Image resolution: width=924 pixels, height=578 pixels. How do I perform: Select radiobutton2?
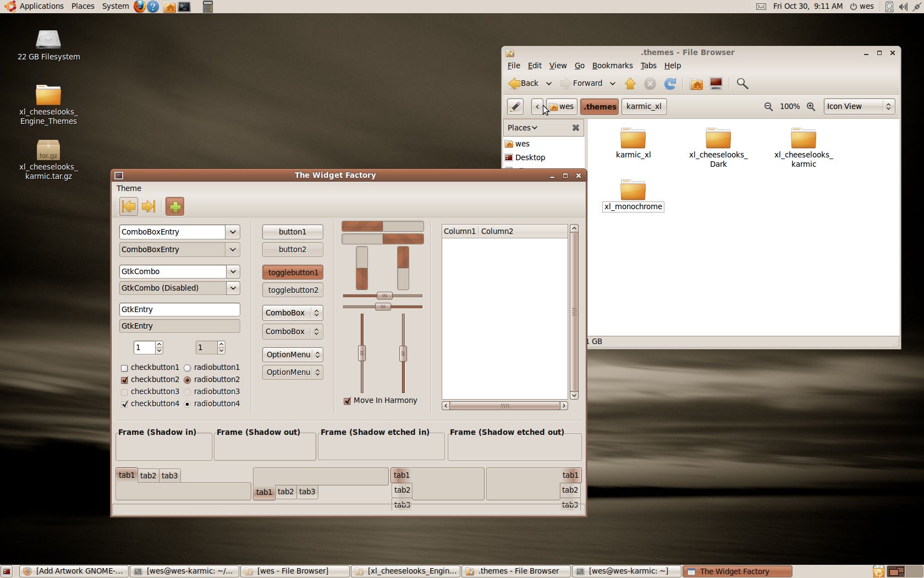(x=188, y=380)
